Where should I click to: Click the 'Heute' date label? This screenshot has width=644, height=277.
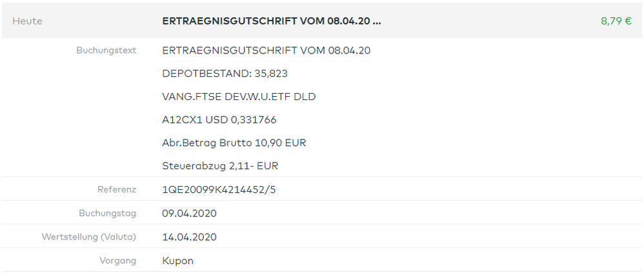(x=27, y=21)
